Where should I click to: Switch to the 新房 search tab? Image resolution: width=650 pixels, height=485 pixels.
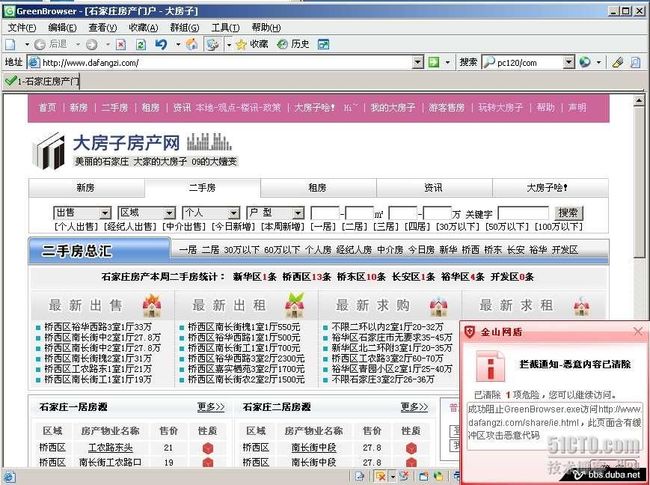coord(86,188)
